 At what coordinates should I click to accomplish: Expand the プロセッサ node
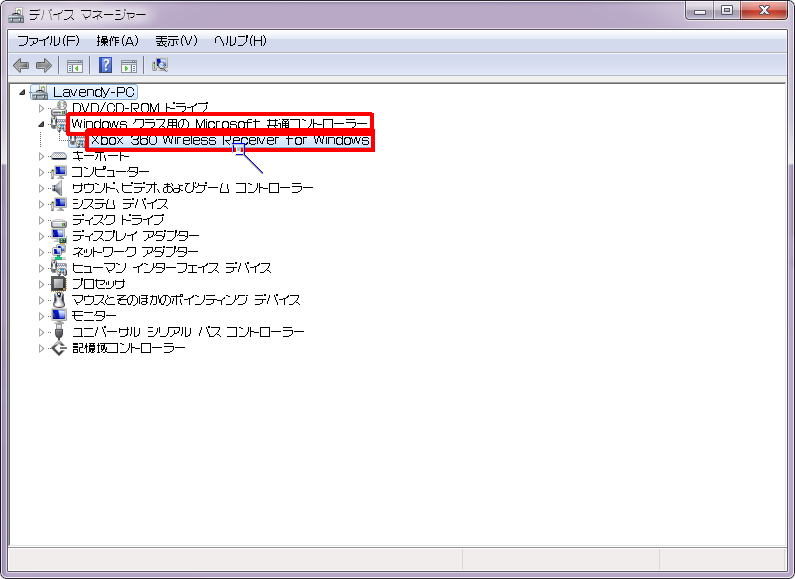pos(42,284)
